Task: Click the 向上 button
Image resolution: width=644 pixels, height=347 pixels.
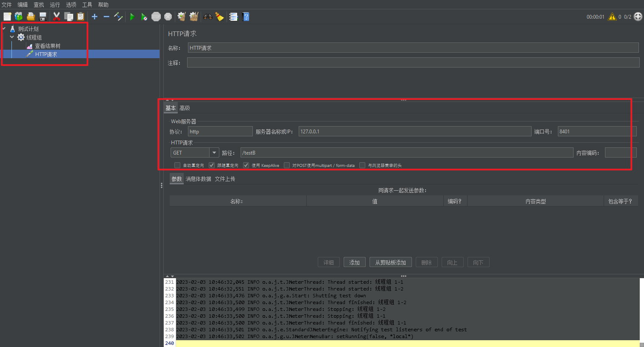Action: pos(452,262)
